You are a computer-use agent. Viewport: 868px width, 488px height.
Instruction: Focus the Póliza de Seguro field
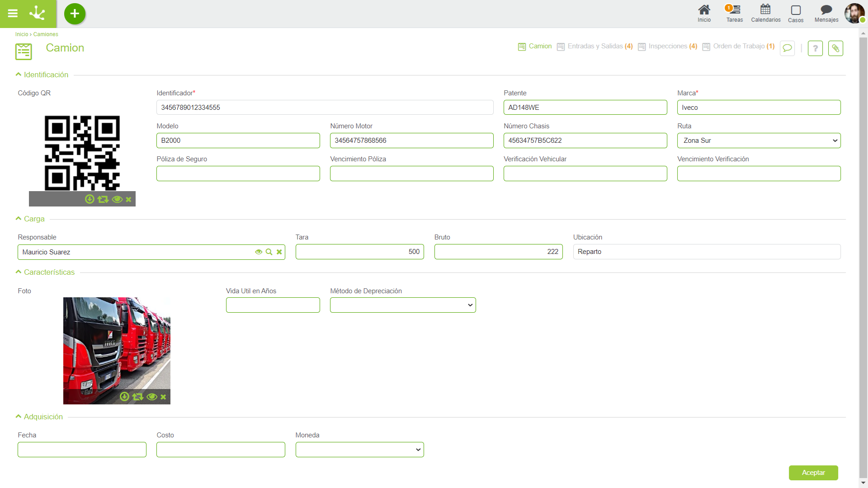(238, 174)
